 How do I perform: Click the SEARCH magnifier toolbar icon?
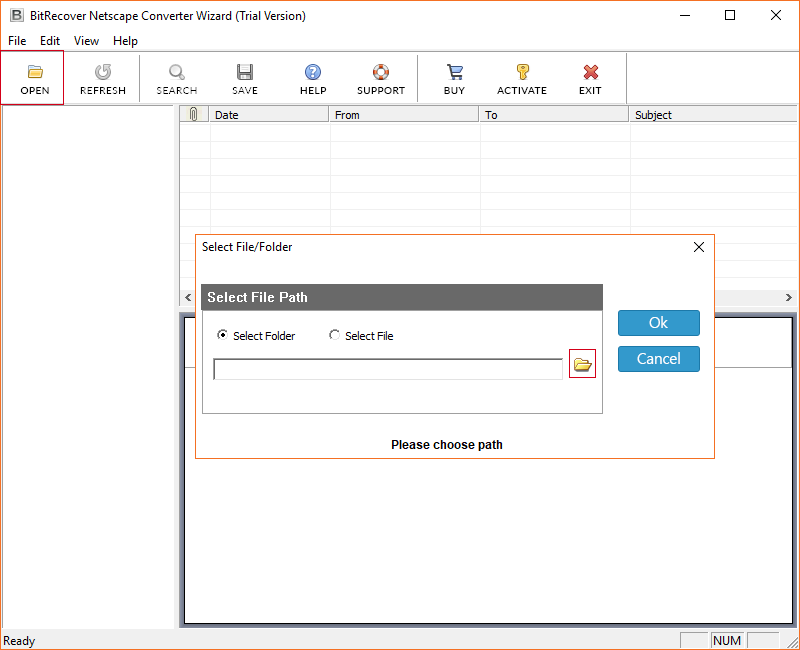click(x=177, y=72)
